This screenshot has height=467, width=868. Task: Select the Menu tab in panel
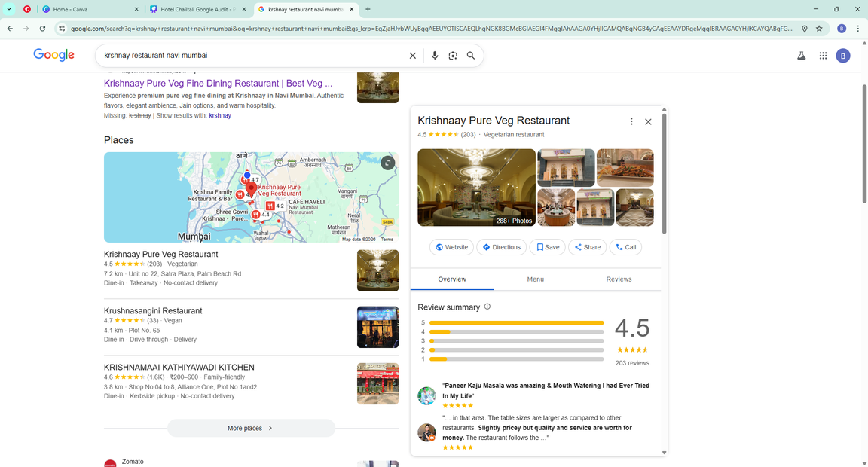[535, 279]
